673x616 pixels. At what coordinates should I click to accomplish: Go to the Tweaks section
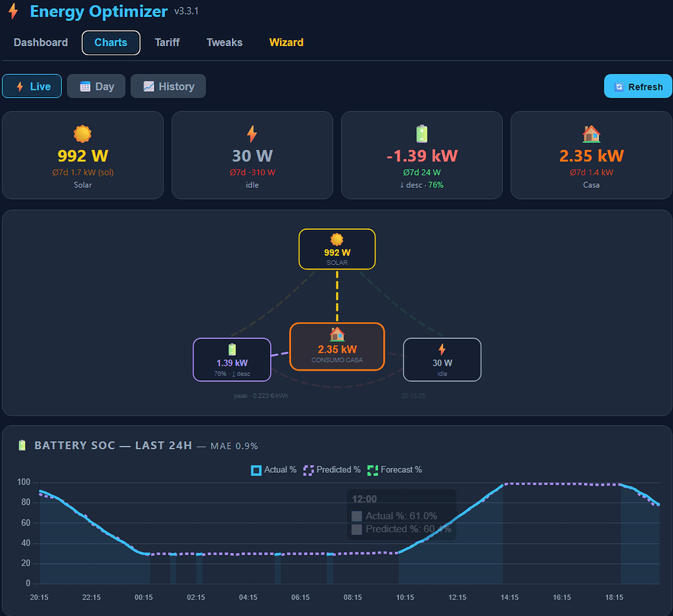tap(224, 42)
